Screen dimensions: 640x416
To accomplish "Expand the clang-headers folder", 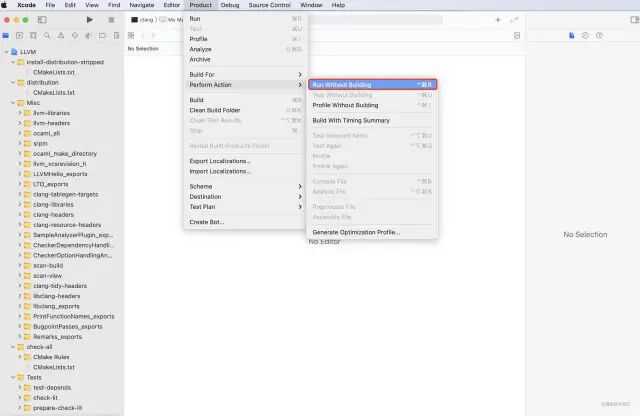I will pos(20,214).
